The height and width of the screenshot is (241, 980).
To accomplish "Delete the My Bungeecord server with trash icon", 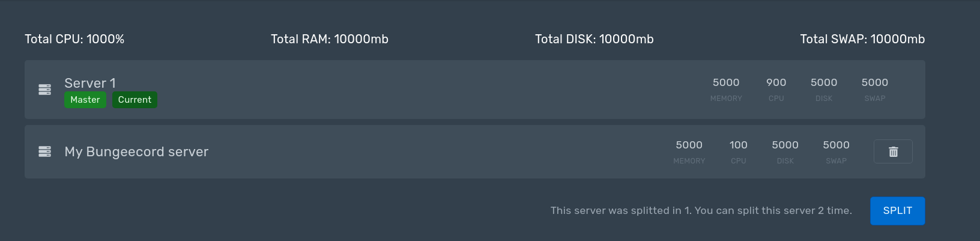I will pos(893,151).
